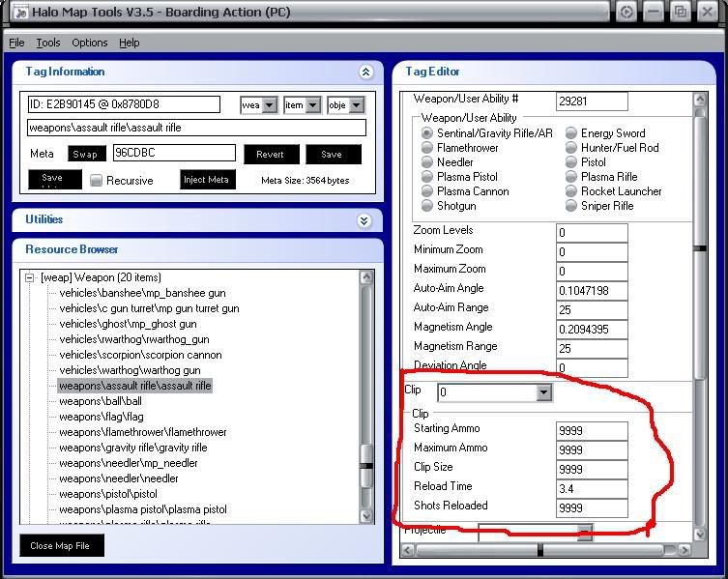728x579 pixels.
Task: Open the Options menu
Action: (90, 43)
